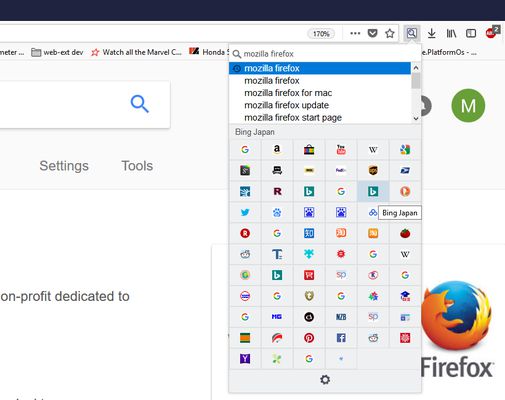Click the suggestions scrollbar thumb
The width and height of the screenshot is (505, 400).
(416, 81)
